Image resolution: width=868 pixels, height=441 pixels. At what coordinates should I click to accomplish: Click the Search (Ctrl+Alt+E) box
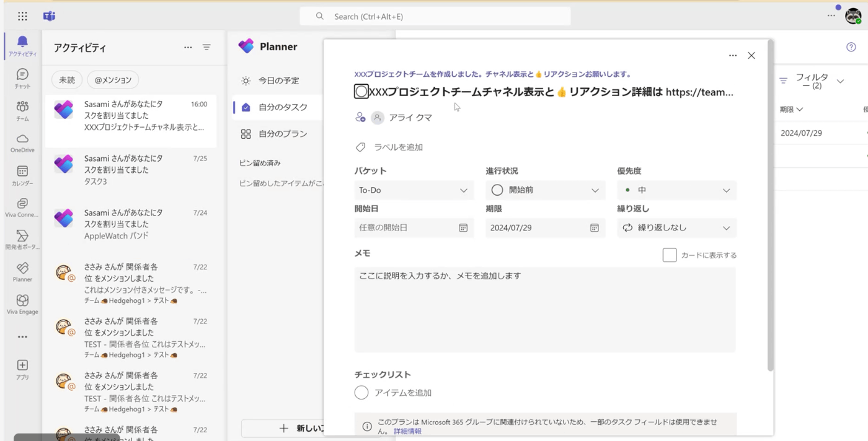[x=435, y=16]
